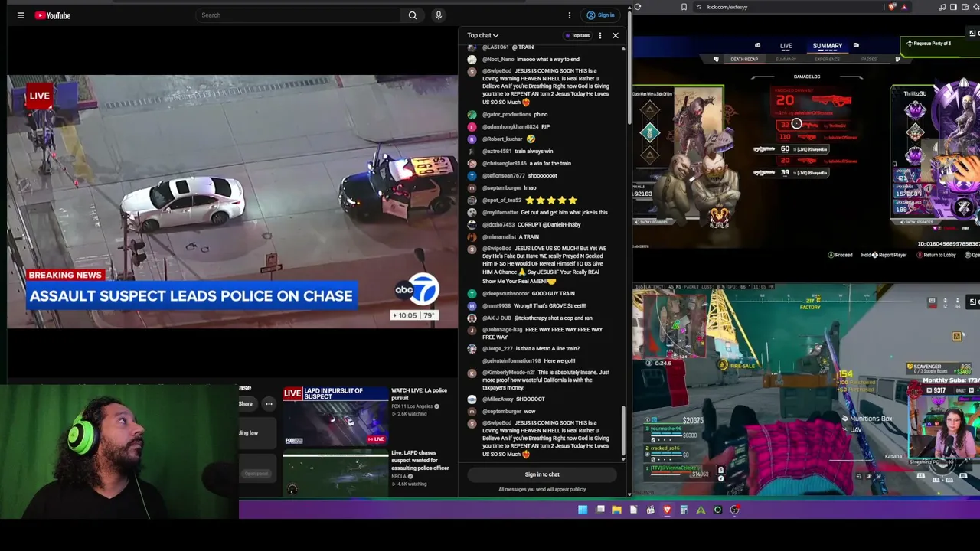Click @SwipeBod username in top chat message

click(x=497, y=71)
